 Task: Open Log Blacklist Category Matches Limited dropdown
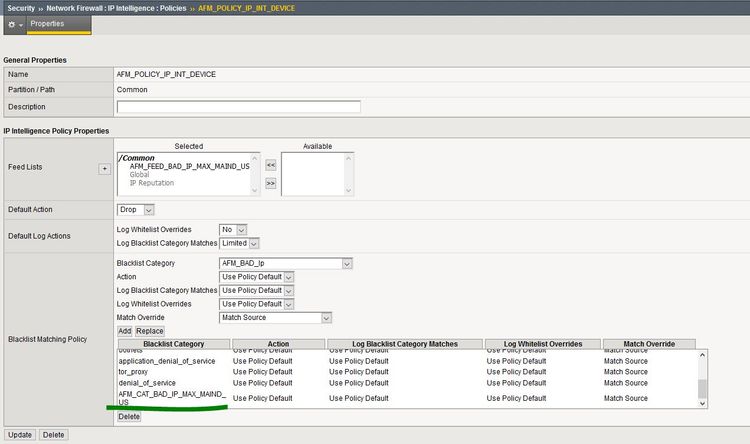(x=239, y=243)
